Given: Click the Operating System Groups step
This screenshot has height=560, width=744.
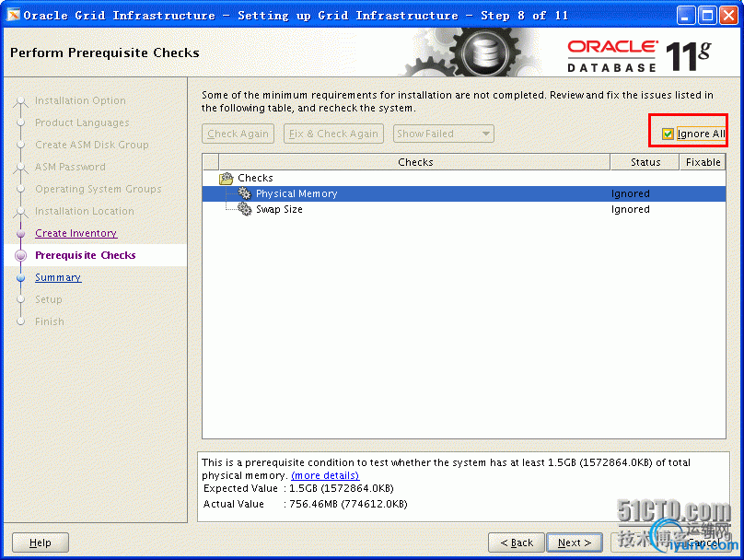Looking at the screenshot, I should pos(99,189).
